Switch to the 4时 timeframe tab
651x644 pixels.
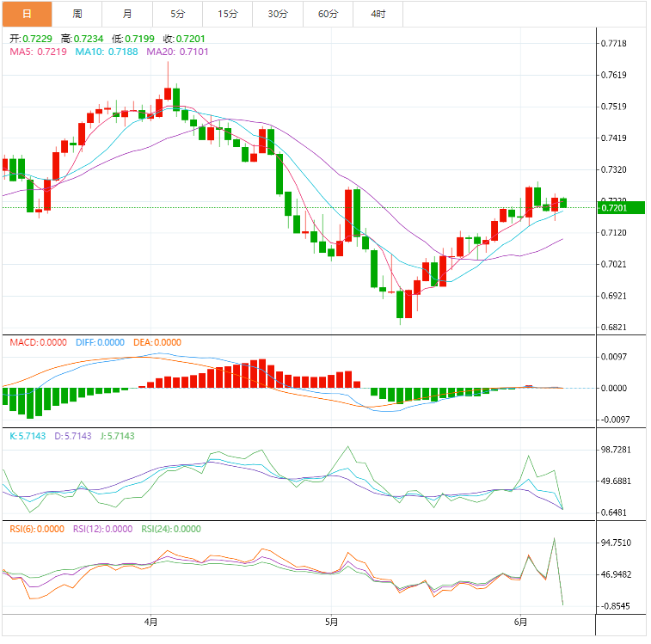pos(378,14)
